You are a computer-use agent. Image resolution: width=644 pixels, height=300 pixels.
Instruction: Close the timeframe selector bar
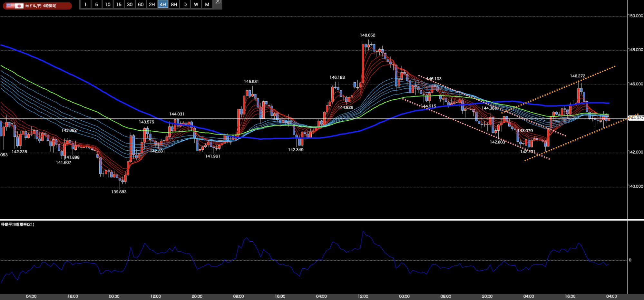(218, 2)
